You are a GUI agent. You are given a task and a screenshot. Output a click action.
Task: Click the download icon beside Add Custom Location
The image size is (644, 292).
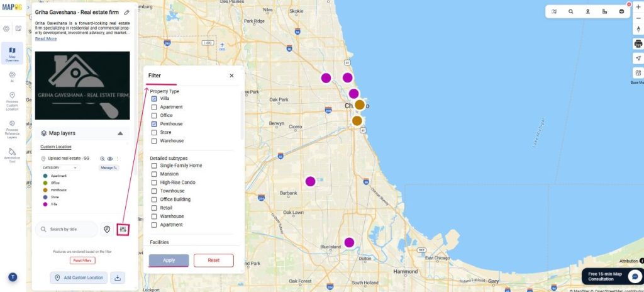[x=118, y=278]
